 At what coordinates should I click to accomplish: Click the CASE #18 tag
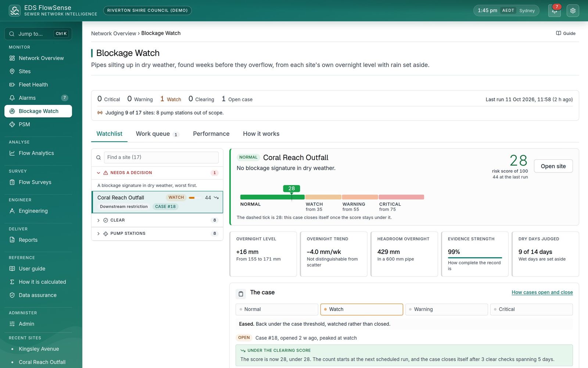pos(165,207)
